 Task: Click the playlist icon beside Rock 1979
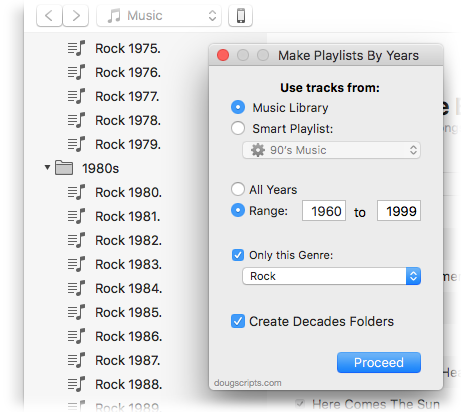[x=76, y=144]
